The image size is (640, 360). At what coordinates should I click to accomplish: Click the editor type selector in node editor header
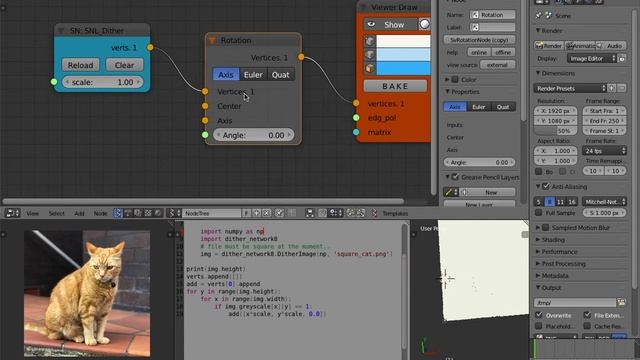pos(13,213)
